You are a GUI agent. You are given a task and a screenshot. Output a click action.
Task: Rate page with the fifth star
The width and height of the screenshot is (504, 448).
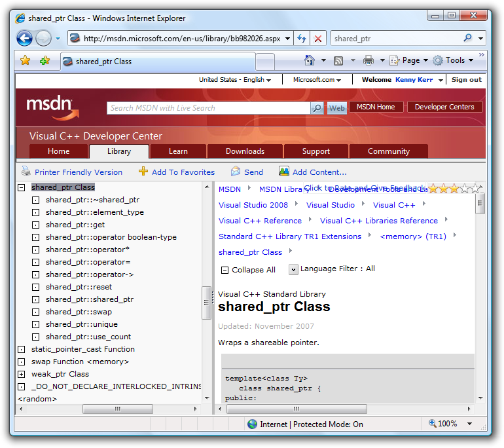(475, 189)
